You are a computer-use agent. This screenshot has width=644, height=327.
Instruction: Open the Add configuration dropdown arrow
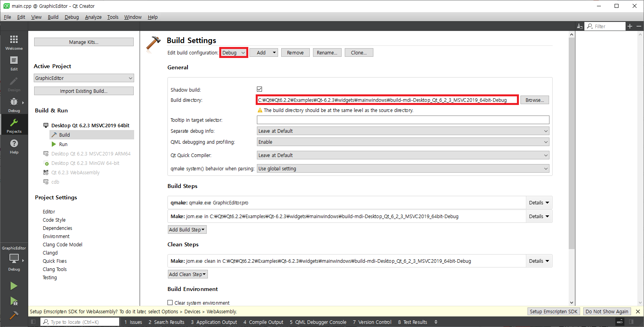(274, 52)
